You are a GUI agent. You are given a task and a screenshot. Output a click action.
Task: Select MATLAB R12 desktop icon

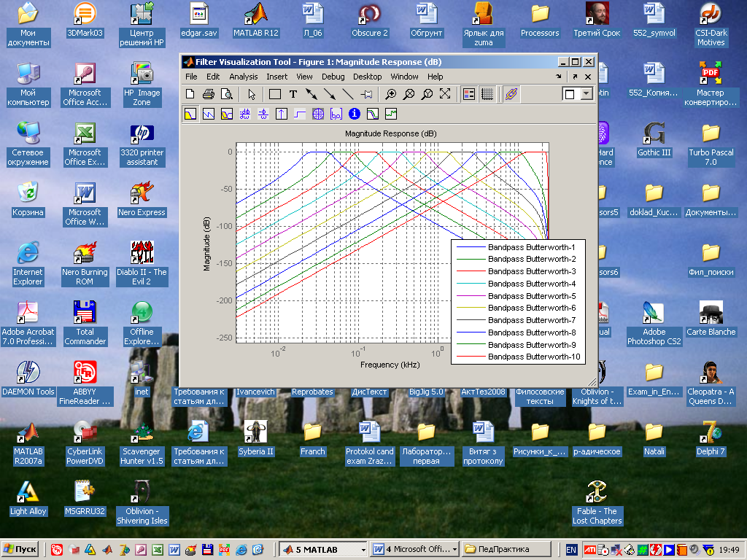256,20
